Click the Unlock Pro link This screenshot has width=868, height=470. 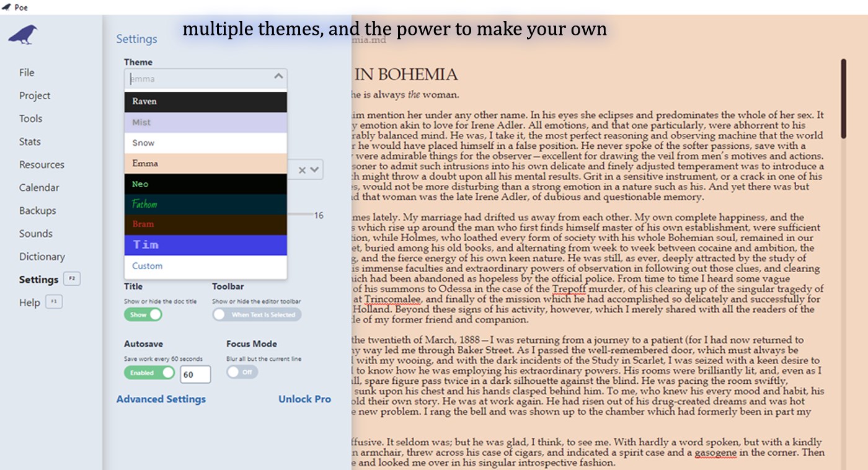[x=304, y=399]
